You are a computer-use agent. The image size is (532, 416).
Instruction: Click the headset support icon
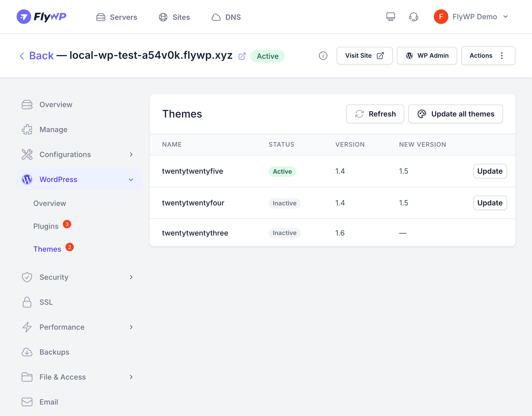413,17
